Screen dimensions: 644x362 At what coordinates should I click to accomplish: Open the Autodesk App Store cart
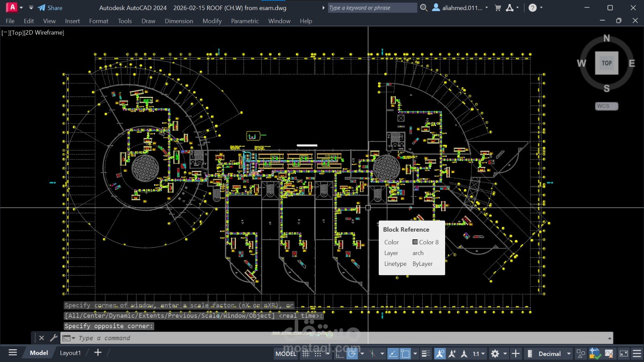click(498, 8)
